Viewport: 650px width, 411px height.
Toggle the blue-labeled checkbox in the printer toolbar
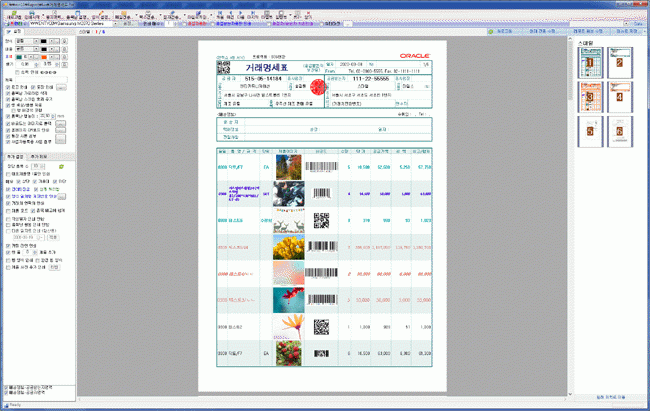click(x=212, y=24)
